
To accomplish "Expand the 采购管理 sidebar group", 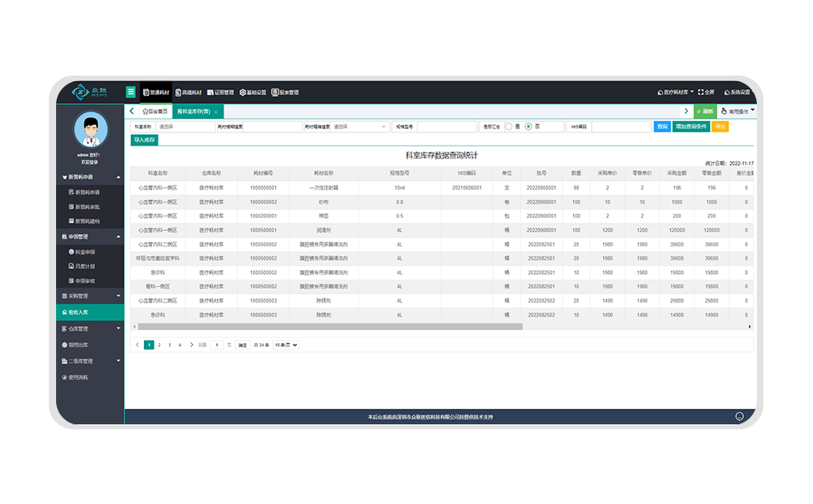I will [89, 295].
